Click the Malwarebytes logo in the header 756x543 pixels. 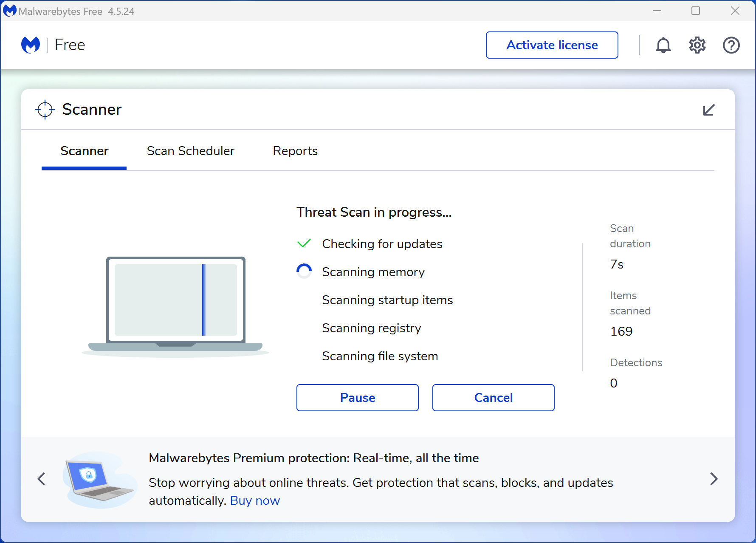tap(30, 44)
